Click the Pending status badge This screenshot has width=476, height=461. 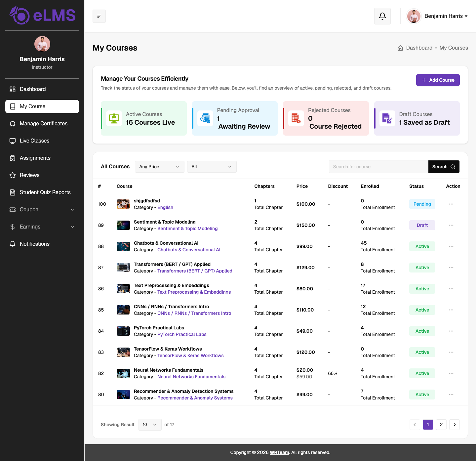point(422,204)
